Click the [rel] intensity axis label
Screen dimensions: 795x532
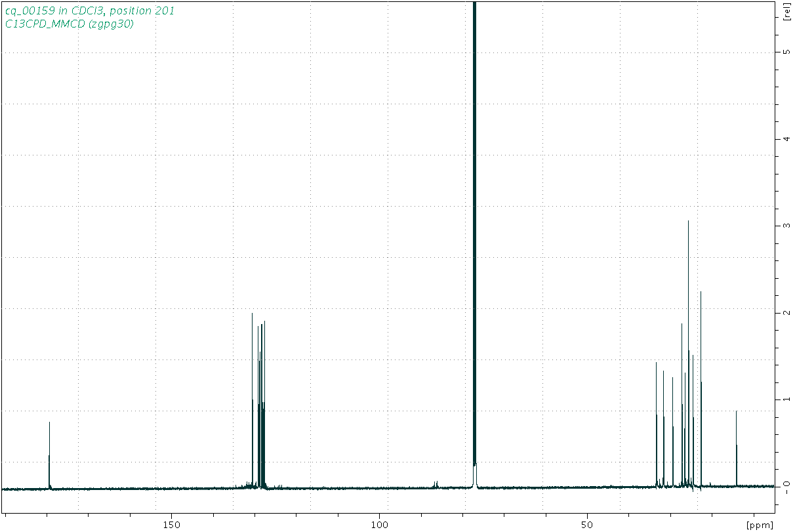[x=786, y=12]
